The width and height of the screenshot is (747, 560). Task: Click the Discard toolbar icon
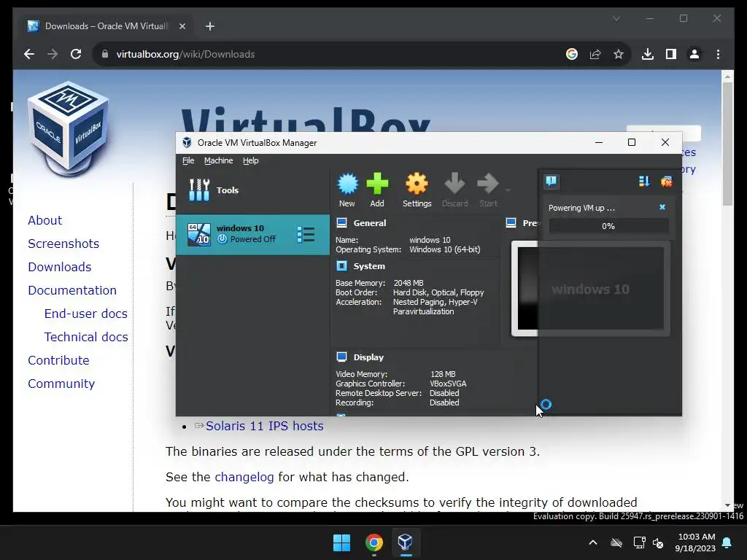point(454,184)
